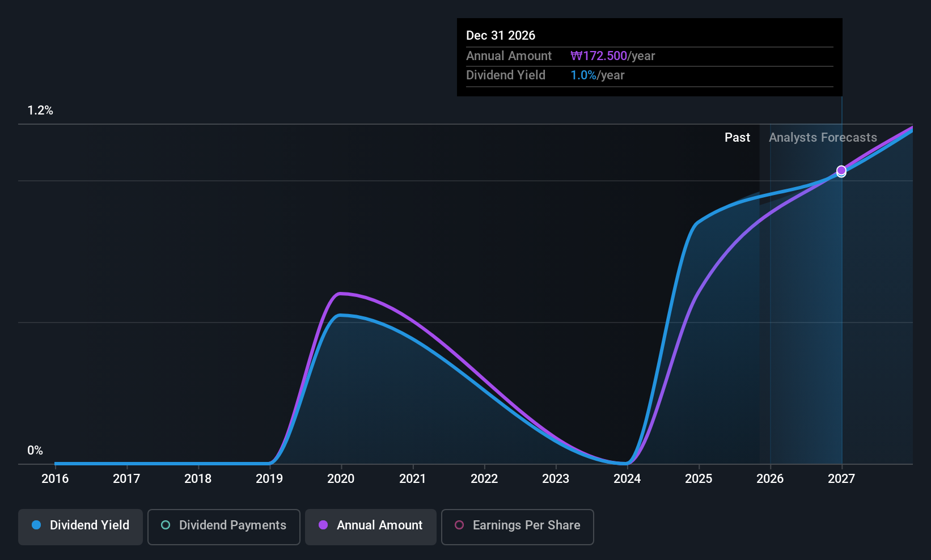Click the Dec 31 2026 tooltip title
Image resolution: width=931 pixels, height=560 pixels.
click(x=501, y=36)
